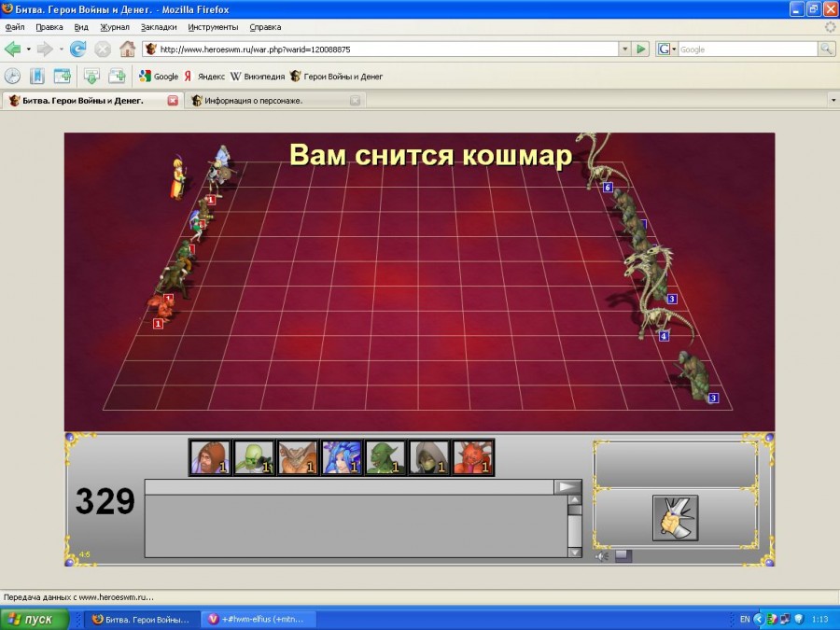The image size is (840, 630).
Task: Open the search engine selector dropdown
Action: (x=667, y=49)
